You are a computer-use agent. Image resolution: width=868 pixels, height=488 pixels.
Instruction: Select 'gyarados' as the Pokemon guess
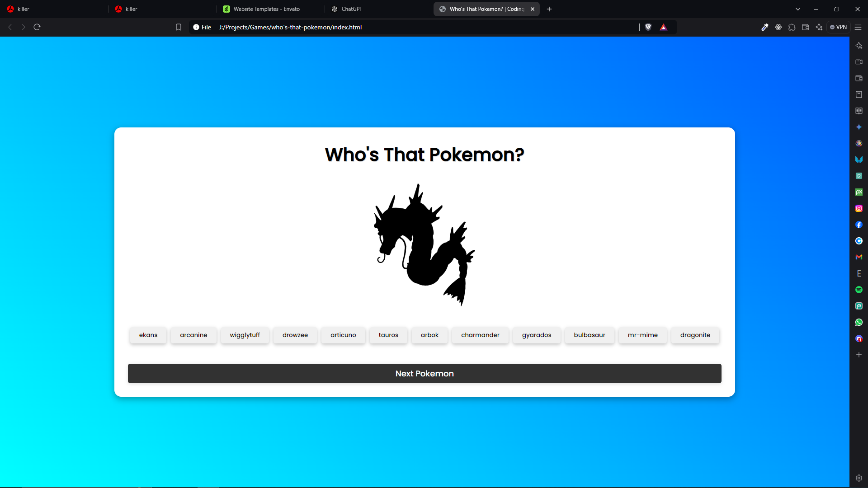pos(537,335)
